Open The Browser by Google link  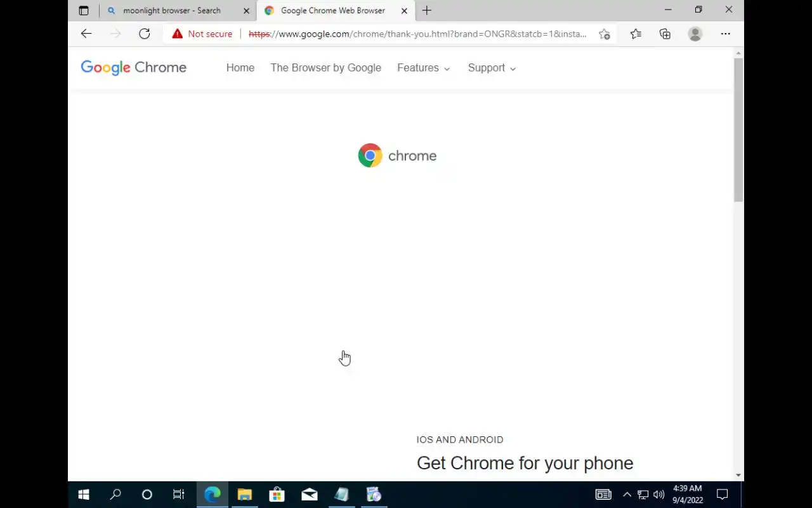(x=326, y=68)
